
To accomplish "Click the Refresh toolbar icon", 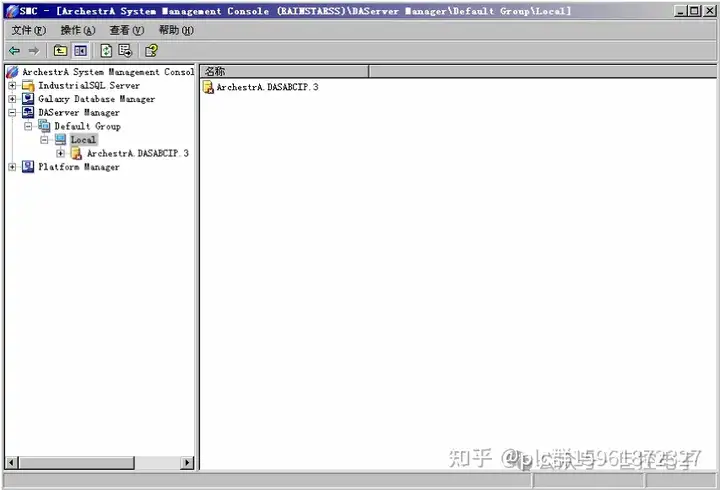I will pos(106,51).
